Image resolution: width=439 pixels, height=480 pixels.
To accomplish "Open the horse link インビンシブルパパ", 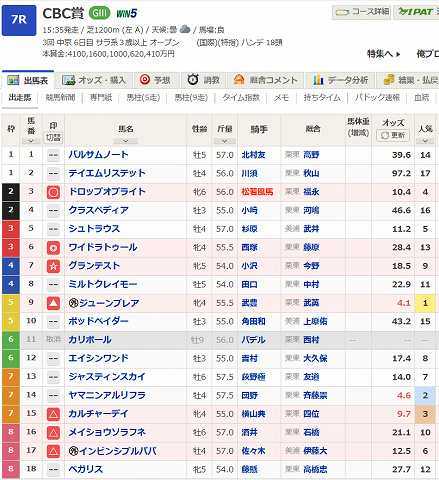I will click(112, 451).
